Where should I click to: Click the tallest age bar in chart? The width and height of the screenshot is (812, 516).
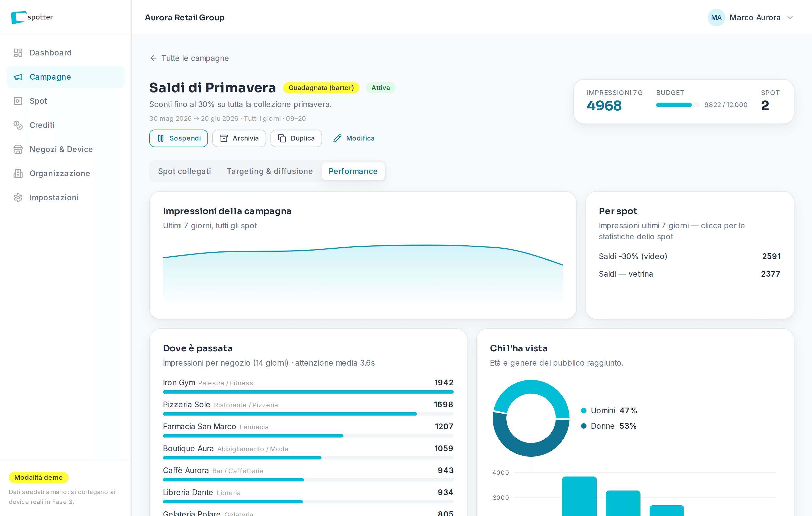coord(579,496)
